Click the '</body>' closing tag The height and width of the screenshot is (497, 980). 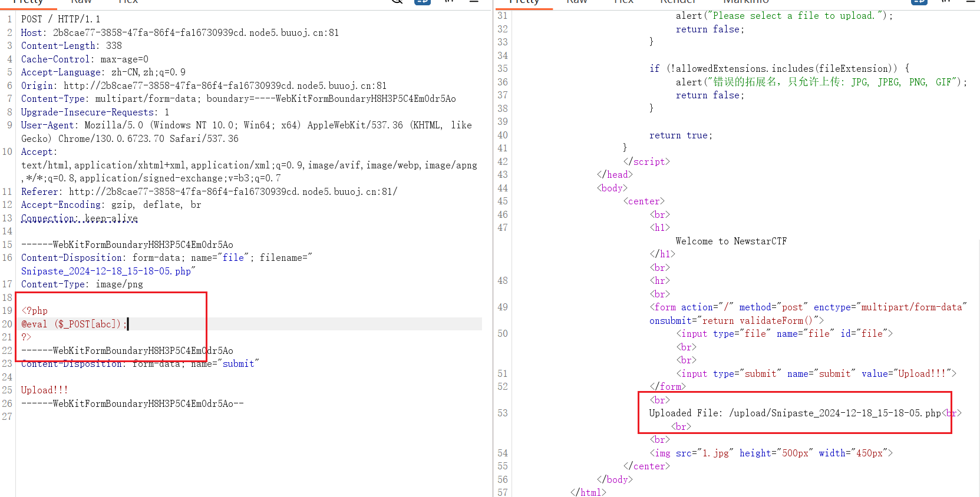pos(615,480)
